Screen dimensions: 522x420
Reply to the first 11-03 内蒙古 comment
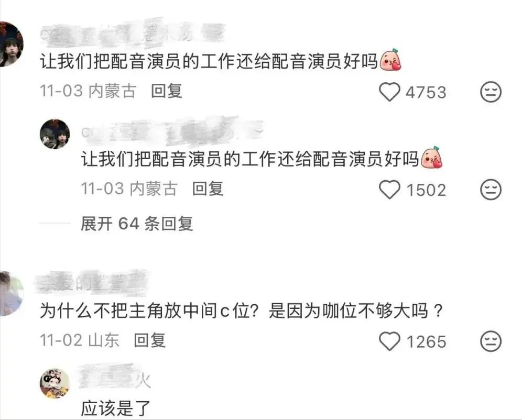pos(167,91)
